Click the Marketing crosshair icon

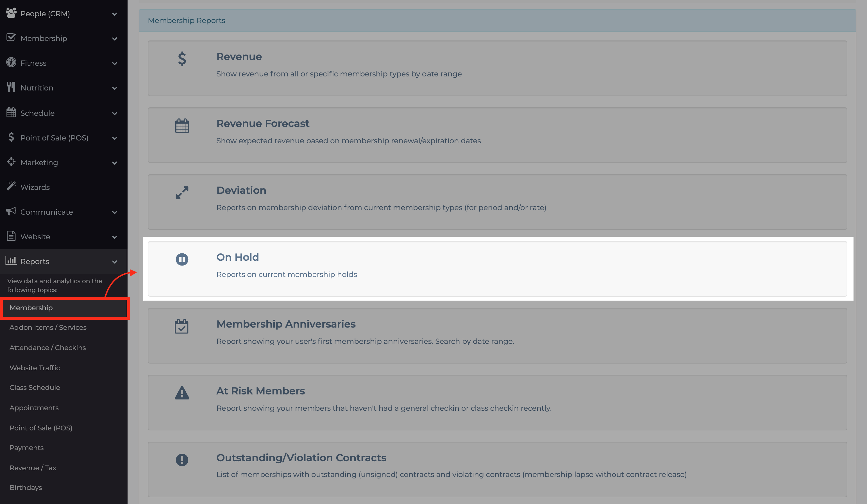(11, 162)
